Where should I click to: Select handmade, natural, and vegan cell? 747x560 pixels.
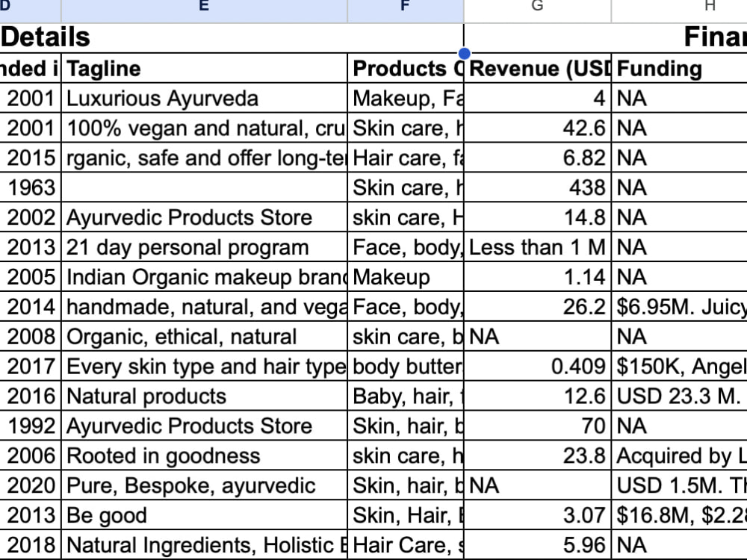[205, 307]
